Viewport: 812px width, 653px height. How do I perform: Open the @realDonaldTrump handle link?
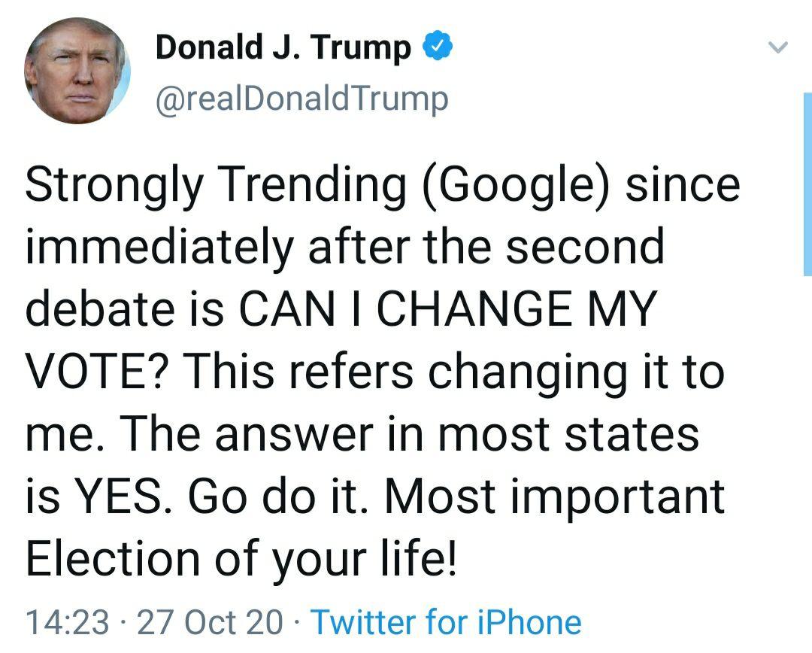(301, 99)
